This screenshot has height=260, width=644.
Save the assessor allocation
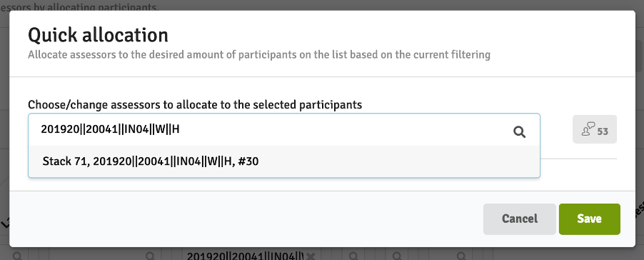(x=589, y=219)
